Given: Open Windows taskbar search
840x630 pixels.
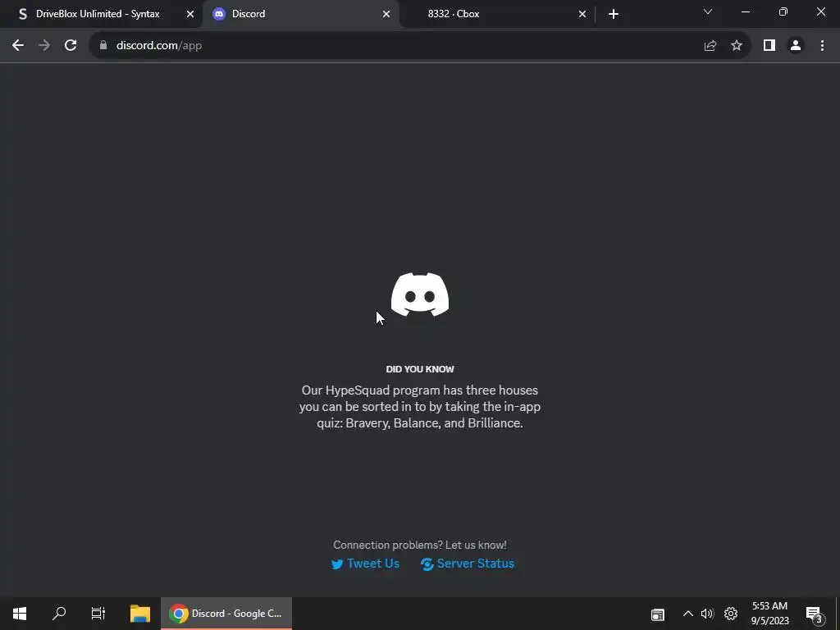Looking at the screenshot, I should tap(59, 614).
